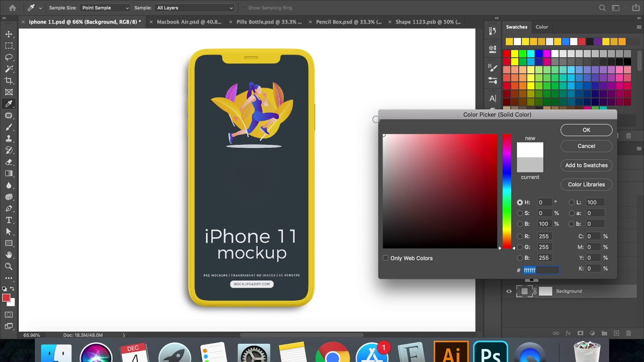Image resolution: width=644 pixels, height=362 pixels.
Task: Switch to the Color panel tab
Action: (542, 27)
